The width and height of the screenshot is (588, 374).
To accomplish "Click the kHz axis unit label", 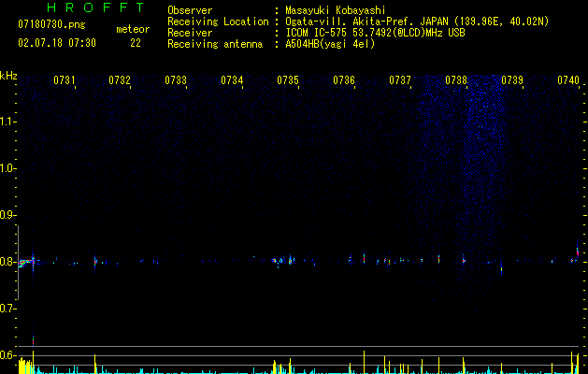I will click(x=8, y=76).
